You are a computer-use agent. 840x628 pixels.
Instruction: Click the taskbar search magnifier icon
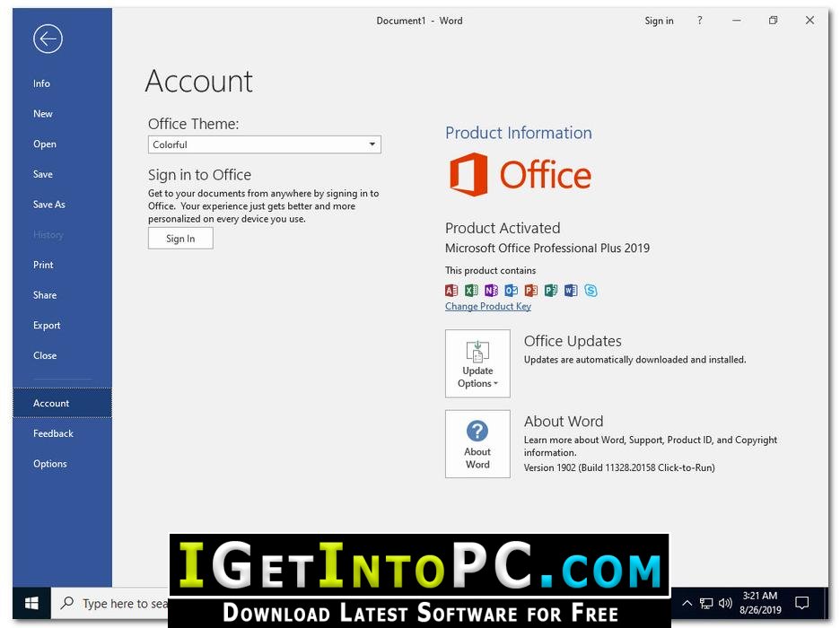click(x=67, y=603)
